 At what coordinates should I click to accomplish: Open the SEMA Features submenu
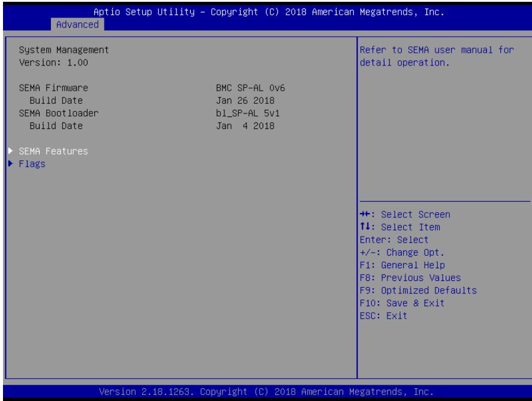point(53,151)
